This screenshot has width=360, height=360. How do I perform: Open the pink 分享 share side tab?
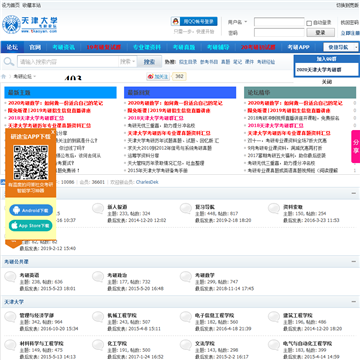pyautogui.click(x=356, y=147)
